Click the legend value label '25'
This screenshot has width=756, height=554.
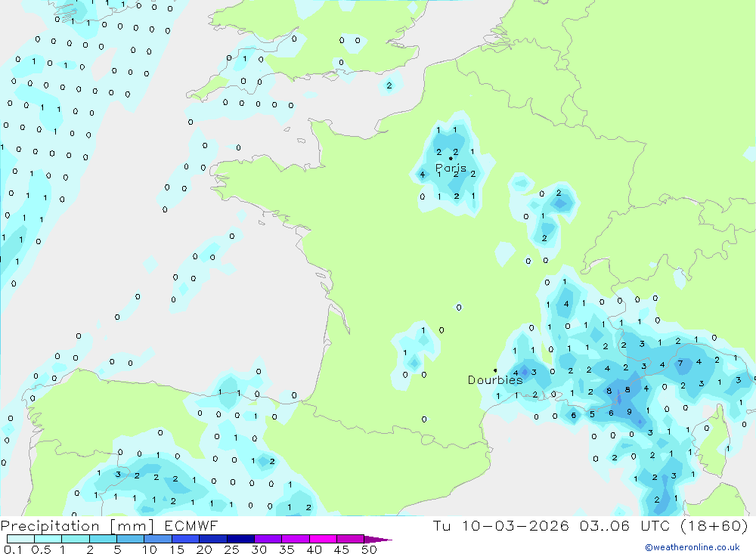(x=231, y=549)
